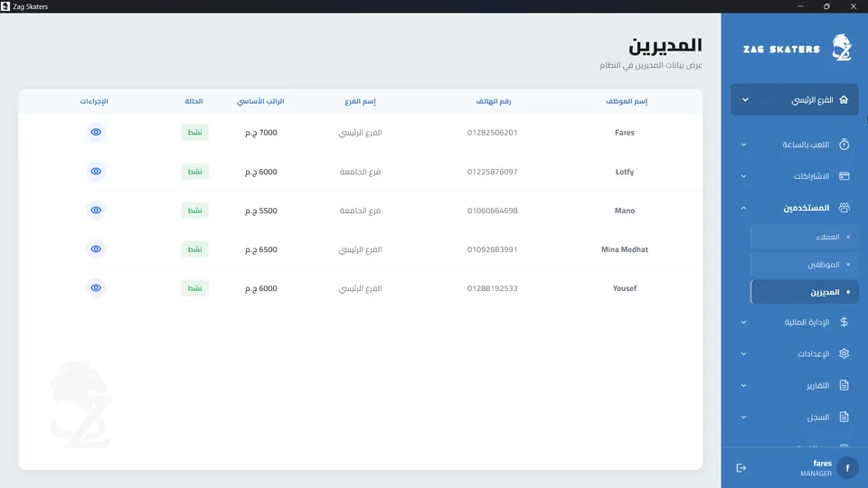Screen dimensions: 868x488
Task: Click the dollar icon for الإدارة المالية
Action: [x=844, y=322]
